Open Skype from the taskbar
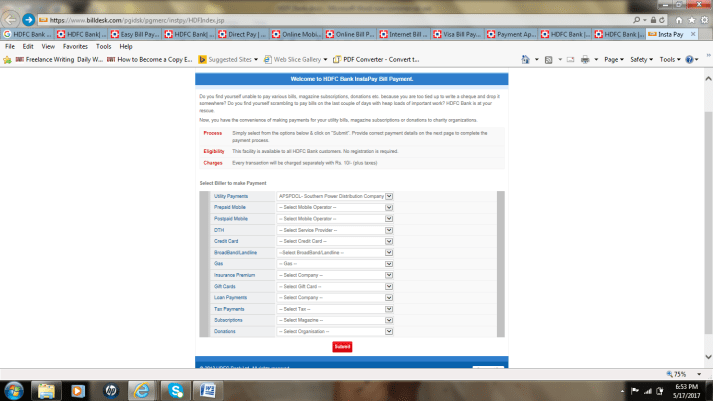 pyautogui.click(x=176, y=391)
